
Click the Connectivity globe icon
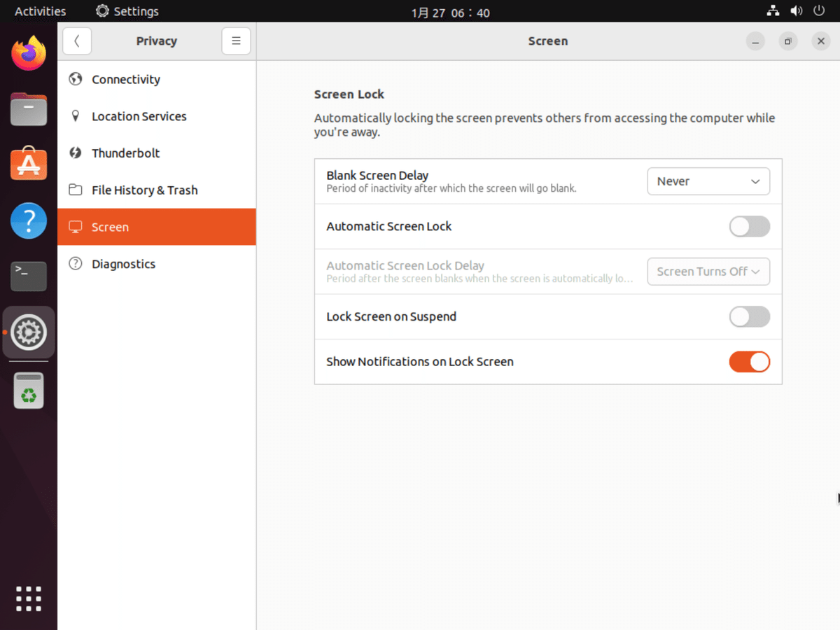click(76, 79)
